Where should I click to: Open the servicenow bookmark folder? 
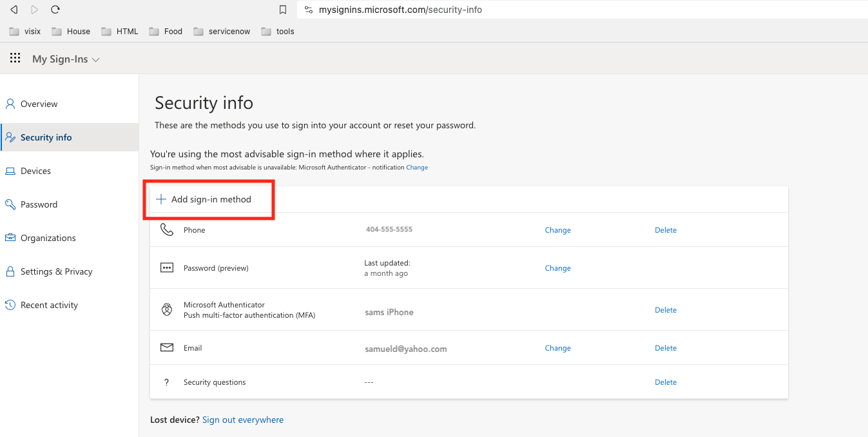222,31
